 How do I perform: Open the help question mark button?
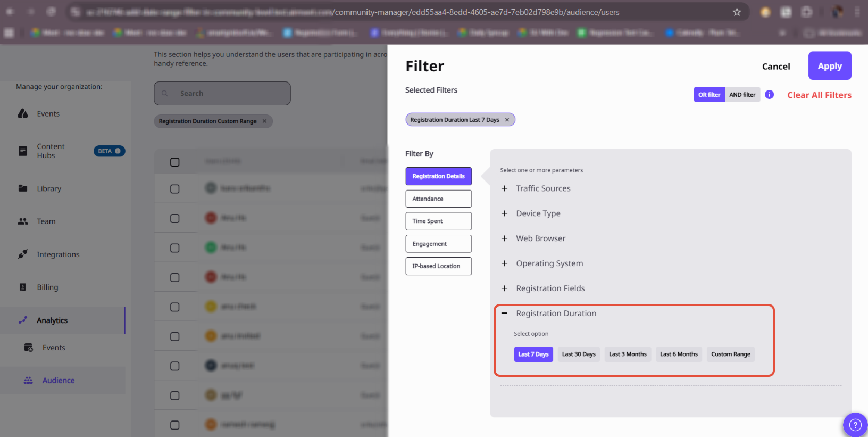coord(855,425)
